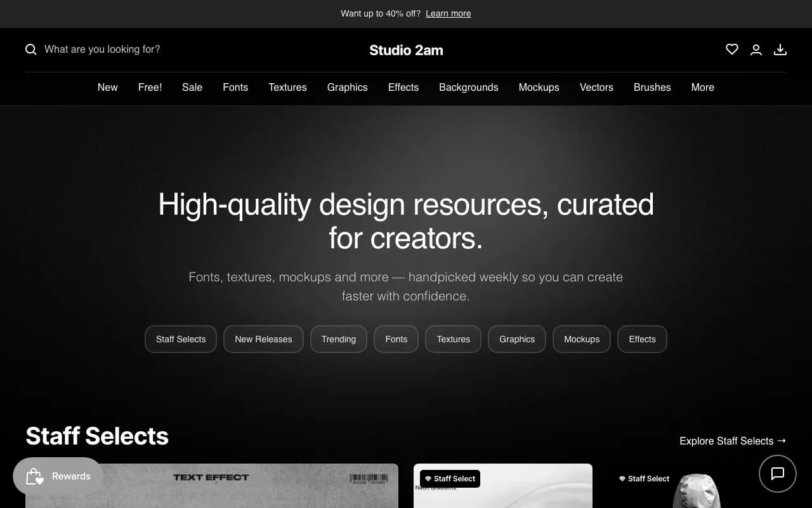The width and height of the screenshot is (812, 508).
Task: Open the Fonts navigation menu item
Action: [x=235, y=88]
